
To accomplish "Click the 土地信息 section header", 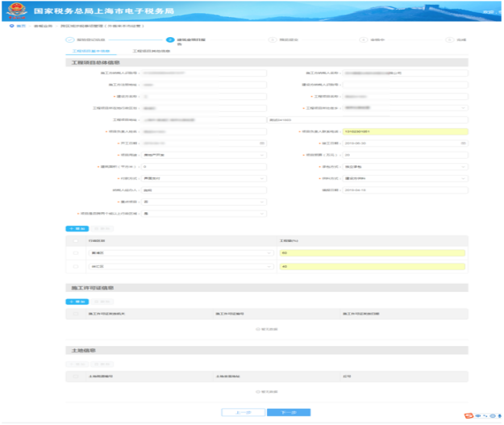I will [x=267, y=350].
